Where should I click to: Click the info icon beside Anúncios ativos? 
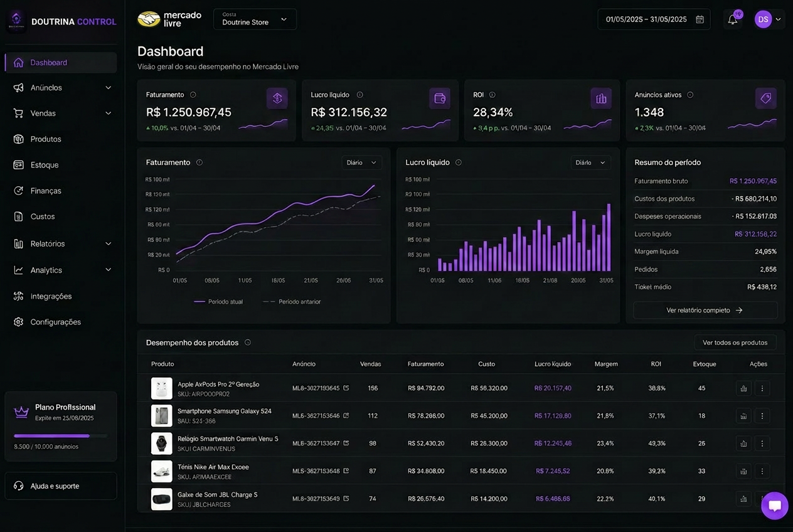click(690, 95)
